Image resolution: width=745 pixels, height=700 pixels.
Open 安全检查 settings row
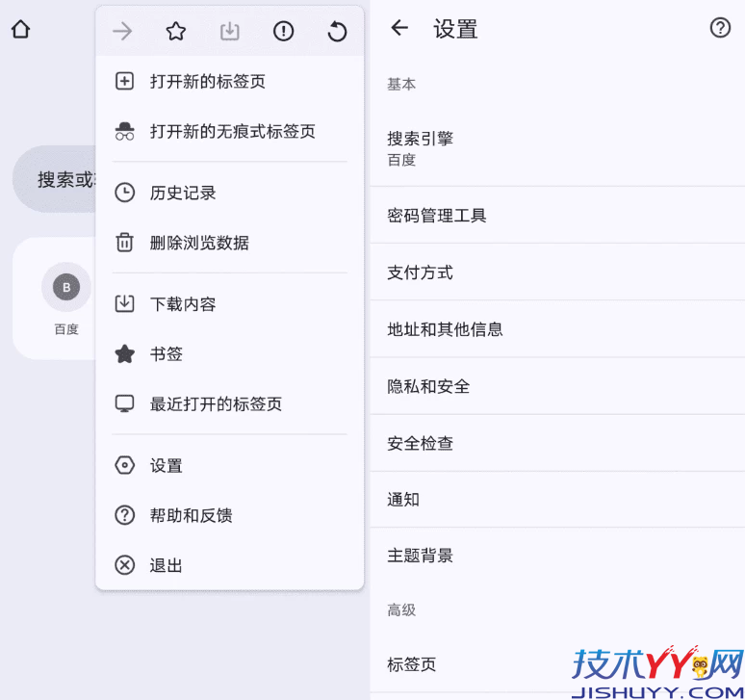click(557, 443)
